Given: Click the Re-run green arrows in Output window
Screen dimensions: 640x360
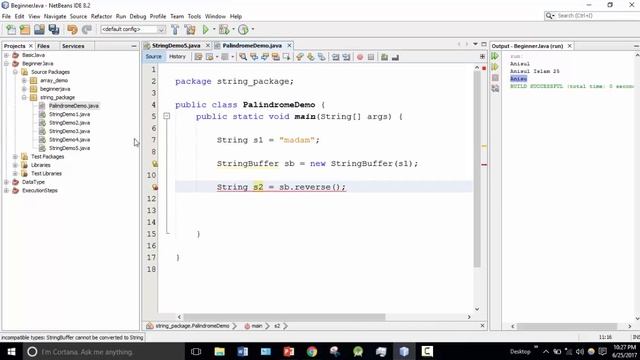Looking at the screenshot, I should click(495, 56).
